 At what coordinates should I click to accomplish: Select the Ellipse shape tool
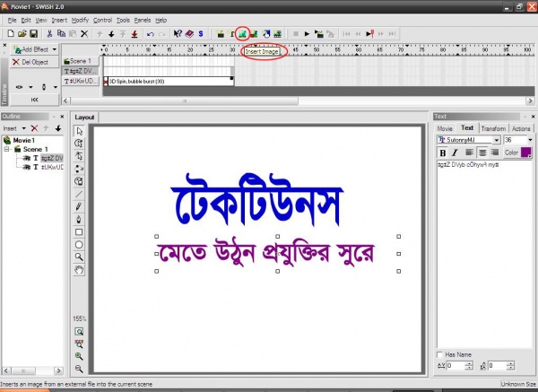click(79, 245)
